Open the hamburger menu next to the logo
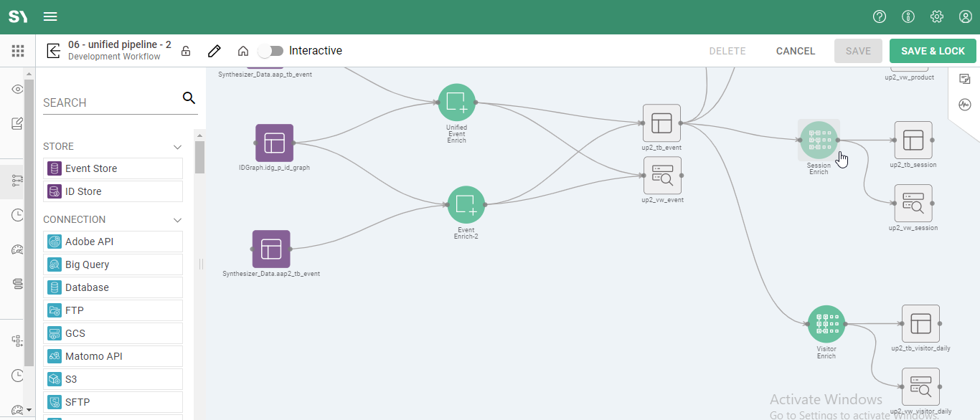The image size is (980, 420). (50, 16)
